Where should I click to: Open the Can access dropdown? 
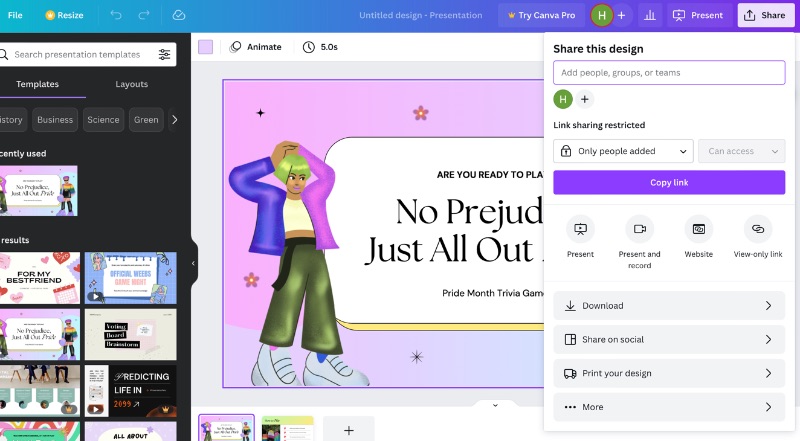pyautogui.click(x=742, y=151)
